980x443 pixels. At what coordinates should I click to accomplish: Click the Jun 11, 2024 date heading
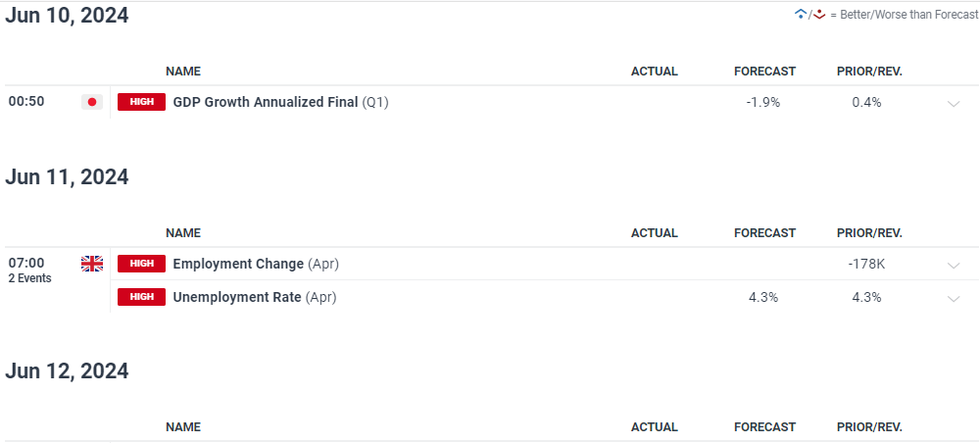67,177
